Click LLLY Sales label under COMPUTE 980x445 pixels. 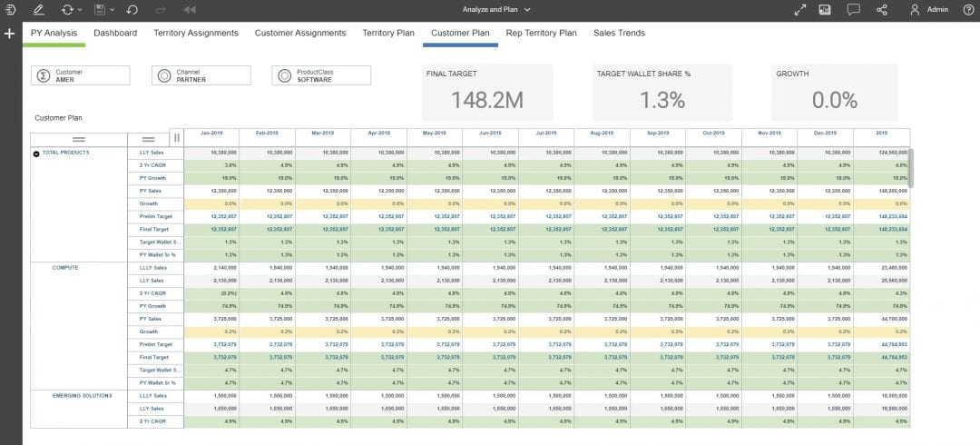(153, 268)
